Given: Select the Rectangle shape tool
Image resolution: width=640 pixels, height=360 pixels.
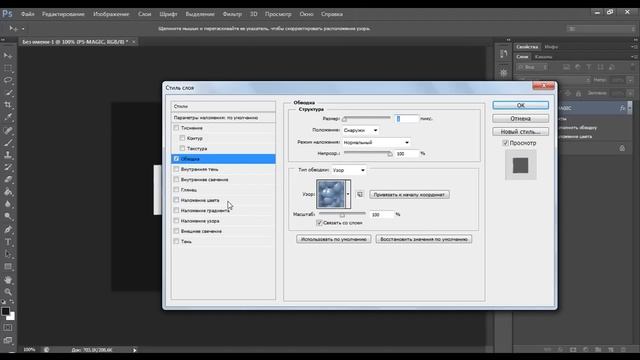Looking at the screenshot, I should (x=8, y=267).
